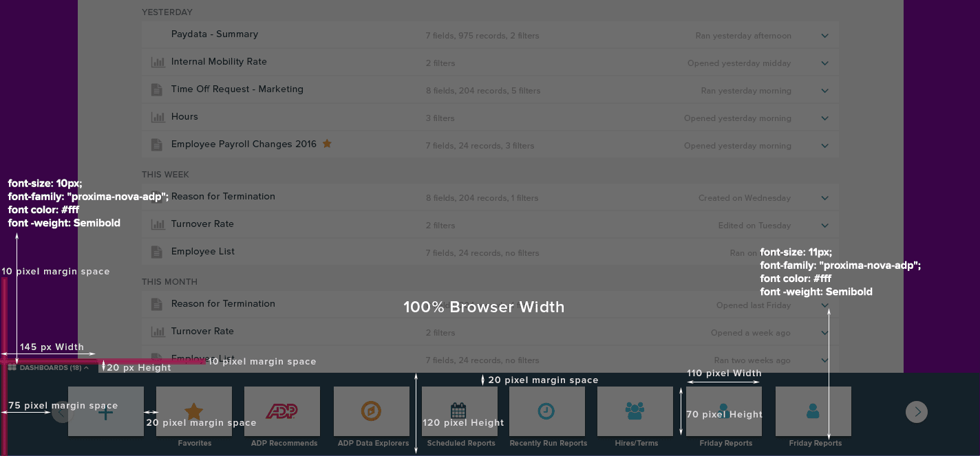Toggle the favorite star on Employee Payroll Changes 2016
This screenshot has height=456, width=980.
328,144
